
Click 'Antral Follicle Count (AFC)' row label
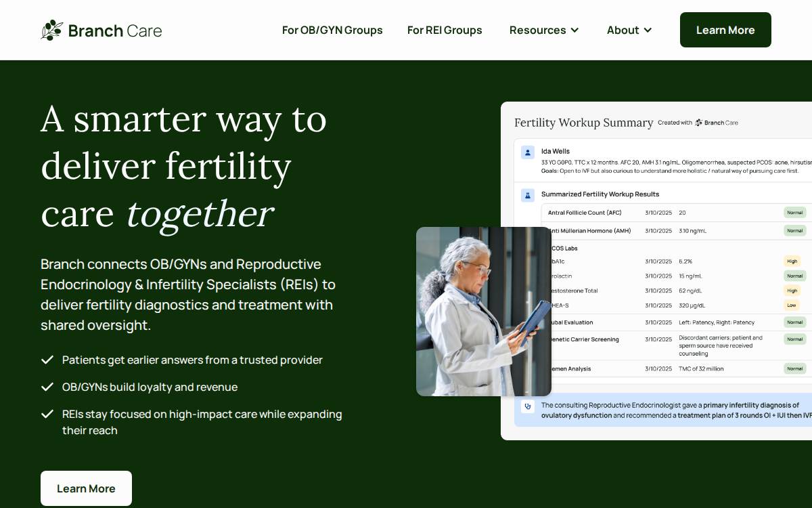[x=585, y=213]
